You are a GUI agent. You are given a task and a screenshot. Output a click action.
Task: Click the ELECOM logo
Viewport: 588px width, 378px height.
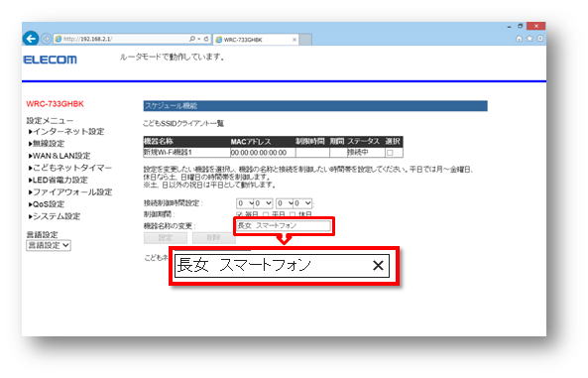[x=51, y=60]
